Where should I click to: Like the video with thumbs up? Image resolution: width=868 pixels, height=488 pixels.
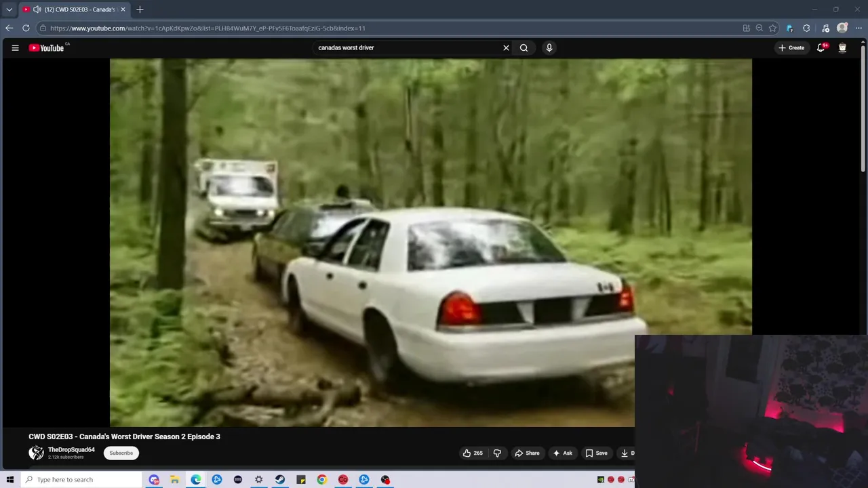tap(473, 453)
